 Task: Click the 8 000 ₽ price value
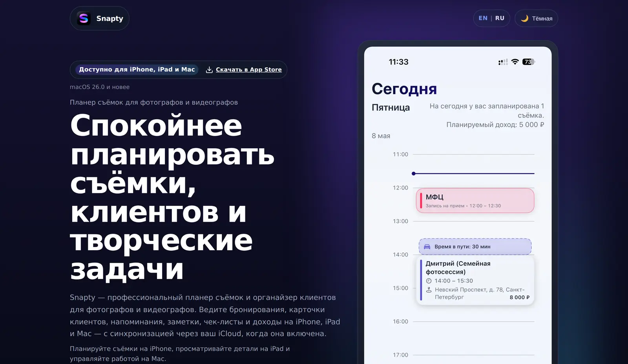point(520,297)
